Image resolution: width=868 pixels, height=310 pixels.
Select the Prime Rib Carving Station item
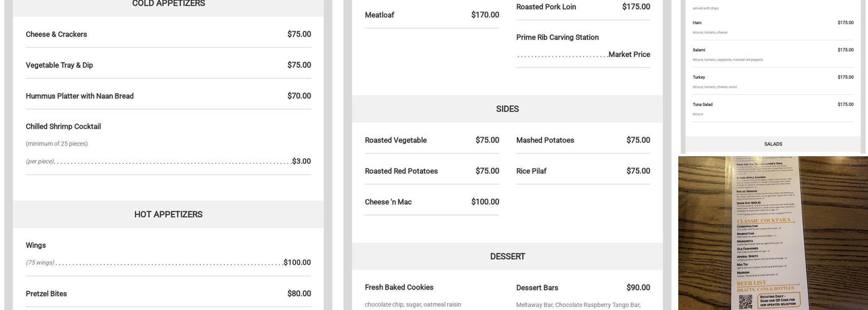[557, 37]
